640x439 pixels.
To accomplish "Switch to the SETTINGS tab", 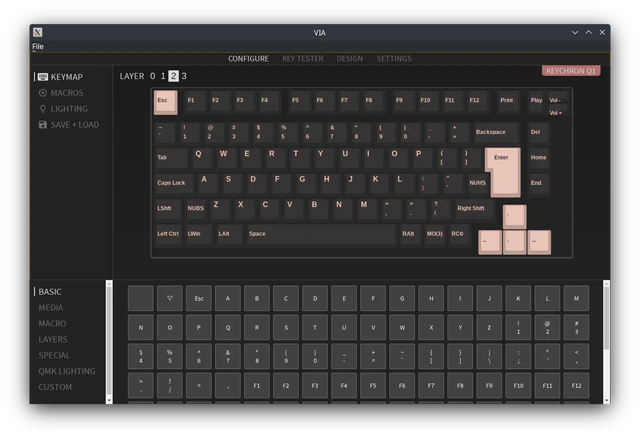I will [393, 58].
